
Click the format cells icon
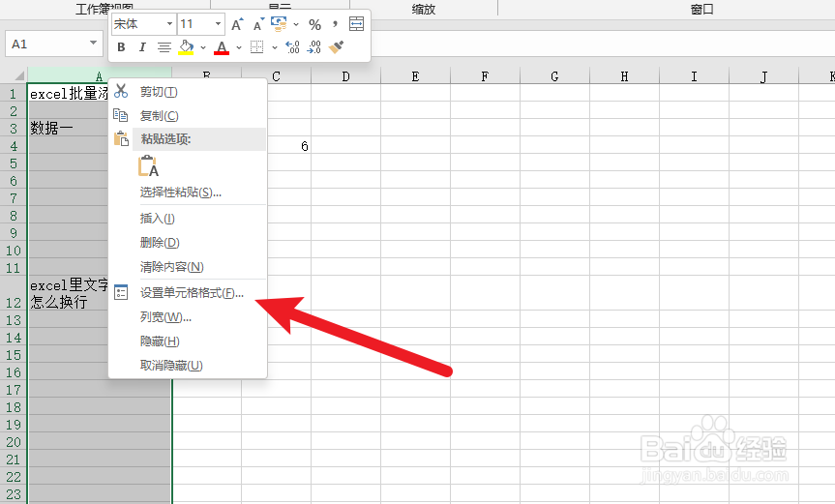click(121, 292)
